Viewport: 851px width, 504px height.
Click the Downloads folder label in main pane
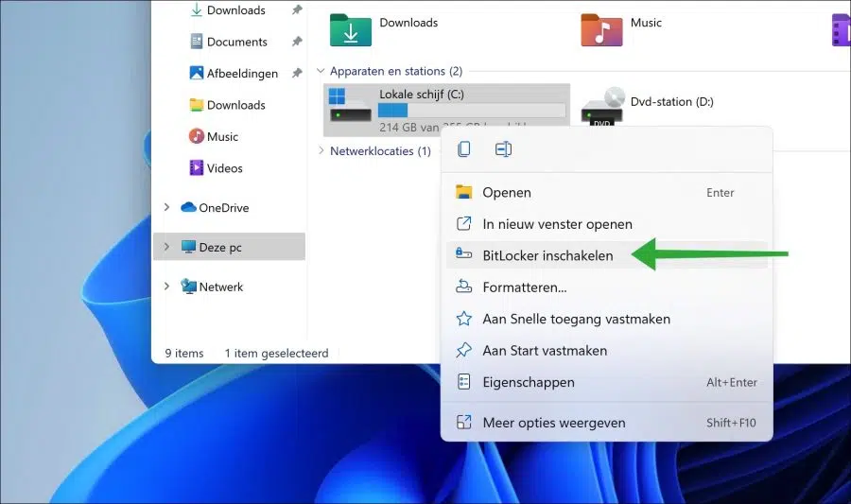[x=408, y=23]
